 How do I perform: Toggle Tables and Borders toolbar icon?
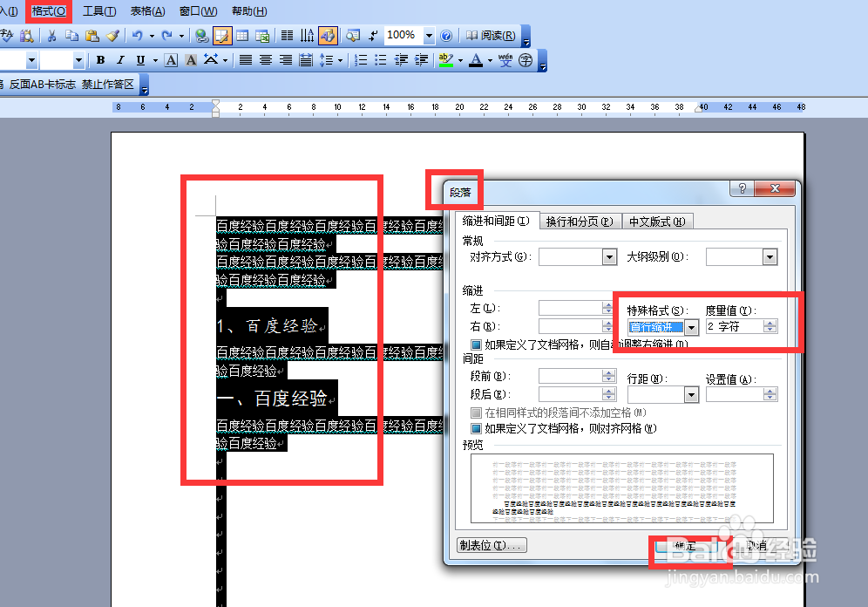point(222,36)
